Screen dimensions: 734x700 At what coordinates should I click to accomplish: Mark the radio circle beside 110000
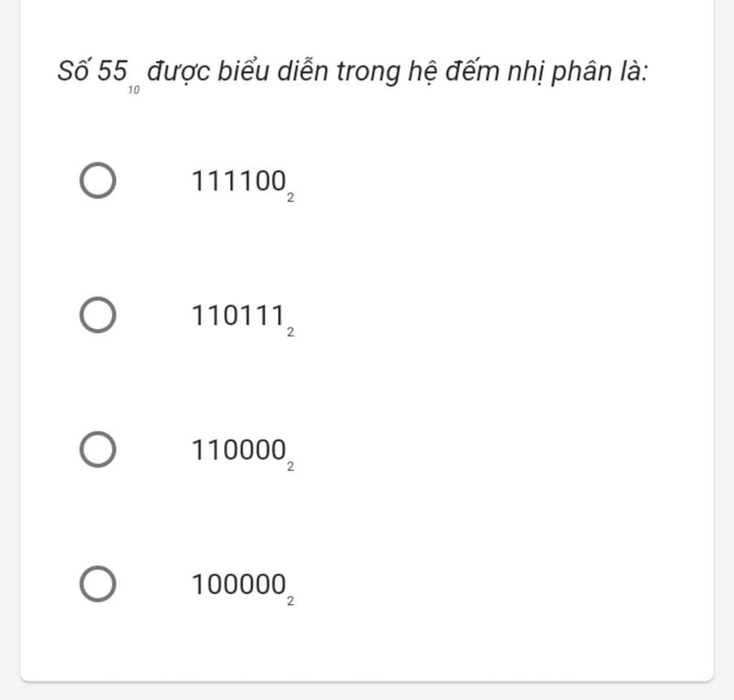point(97,450)
